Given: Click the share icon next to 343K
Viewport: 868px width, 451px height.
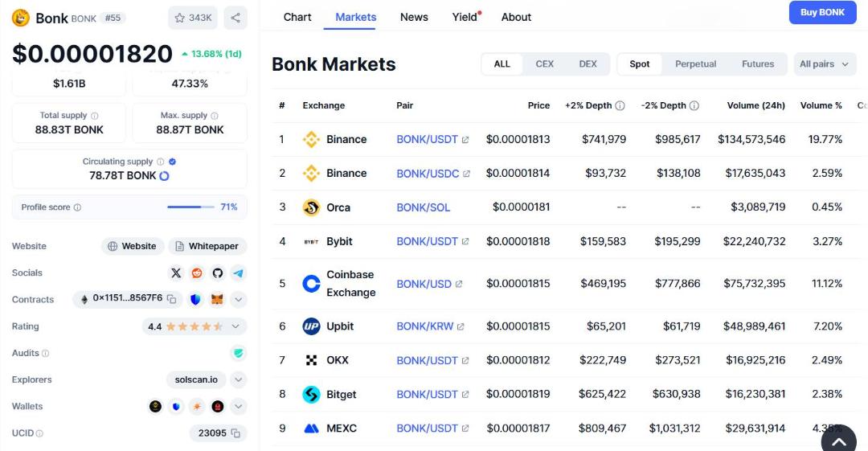Looking at the screenshot, I should point(235,18).
